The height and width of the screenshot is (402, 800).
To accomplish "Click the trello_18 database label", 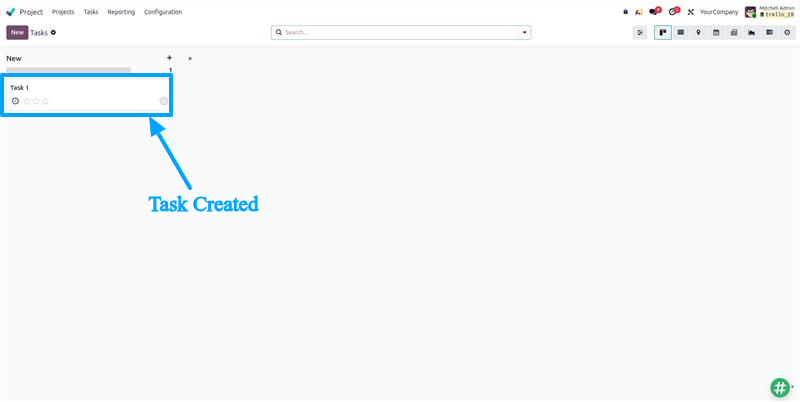I will [x=777, y=15].
